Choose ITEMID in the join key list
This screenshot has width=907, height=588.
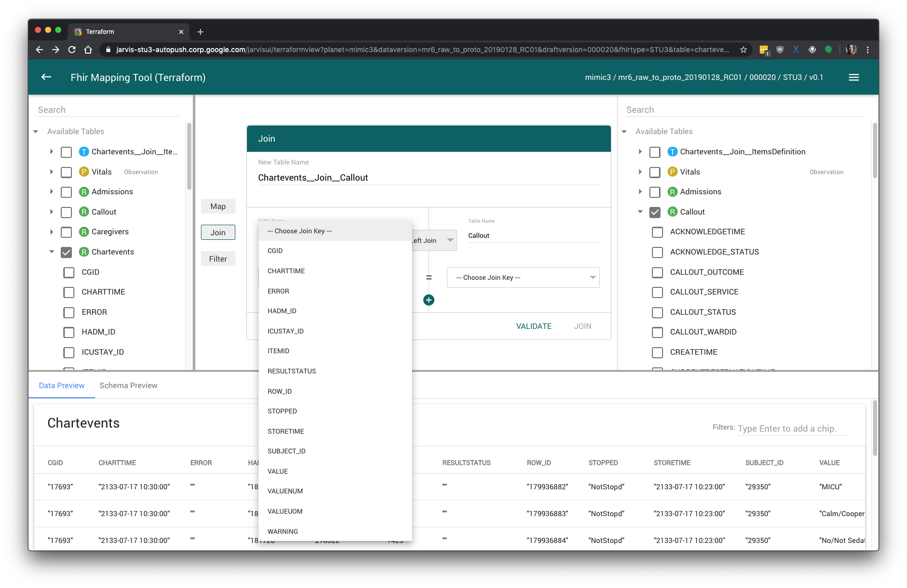click(x=335, y=351)
